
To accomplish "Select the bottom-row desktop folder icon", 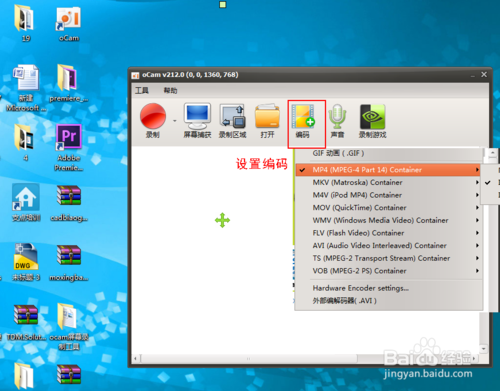I will pyautogui.click(x=24, y=376).
